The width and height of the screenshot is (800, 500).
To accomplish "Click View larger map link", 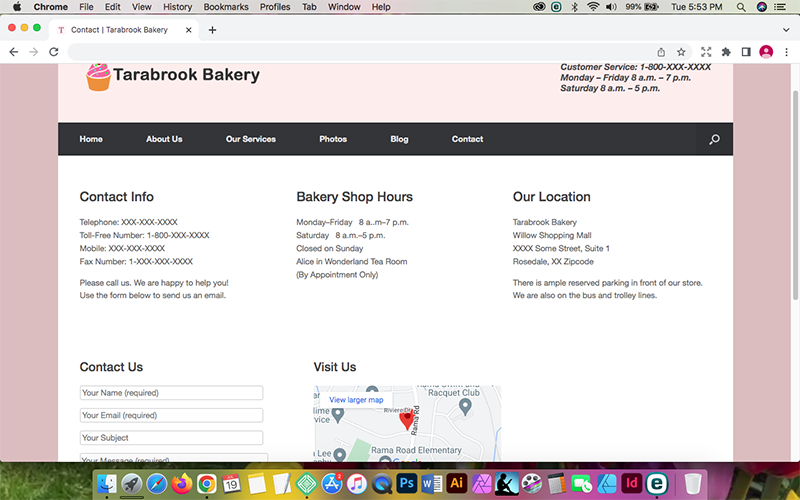I will pos(356,400).
